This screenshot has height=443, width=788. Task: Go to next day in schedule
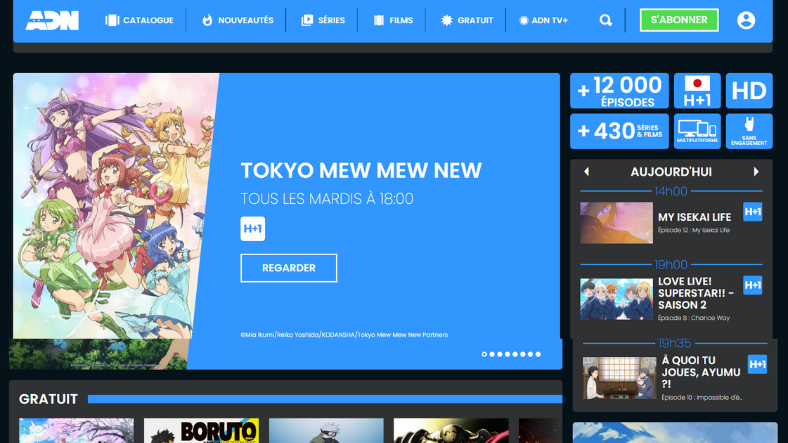click(756, 172)
